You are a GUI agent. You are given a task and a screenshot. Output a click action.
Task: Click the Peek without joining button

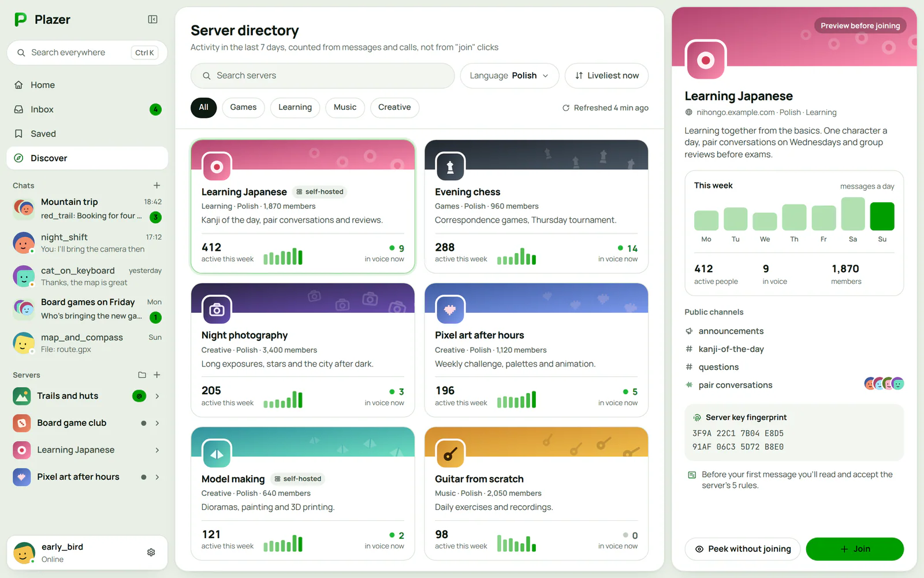[743, 549]
